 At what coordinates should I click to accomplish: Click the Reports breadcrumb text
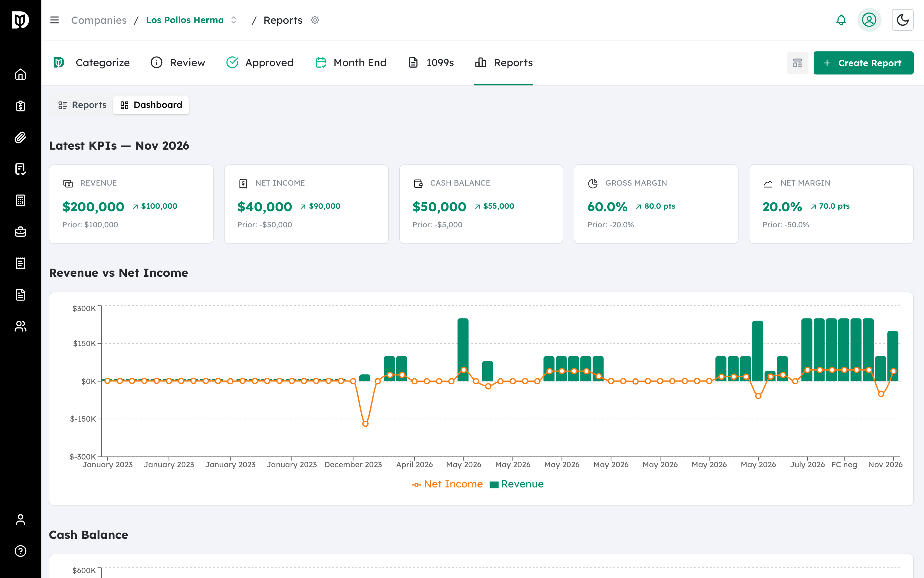click(x=283, y=20)
